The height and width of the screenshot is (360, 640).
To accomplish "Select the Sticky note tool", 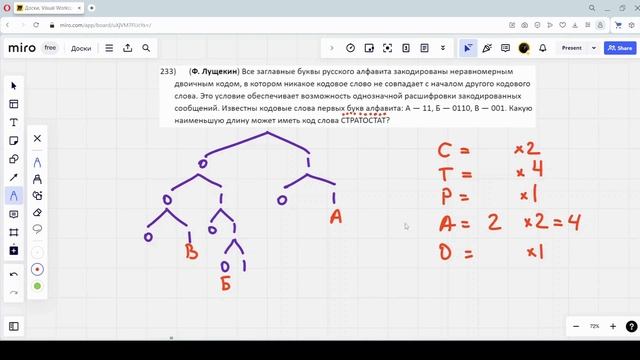I will pyautogui.click(x=13, y=141).
